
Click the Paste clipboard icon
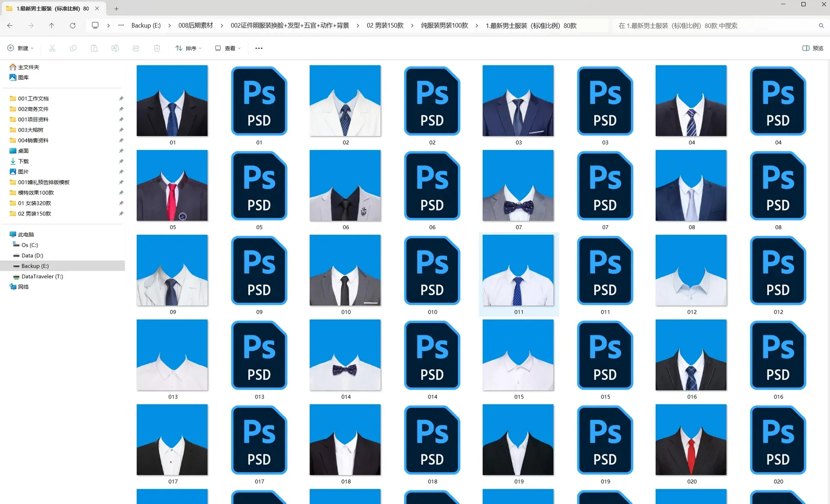point(94,48)
